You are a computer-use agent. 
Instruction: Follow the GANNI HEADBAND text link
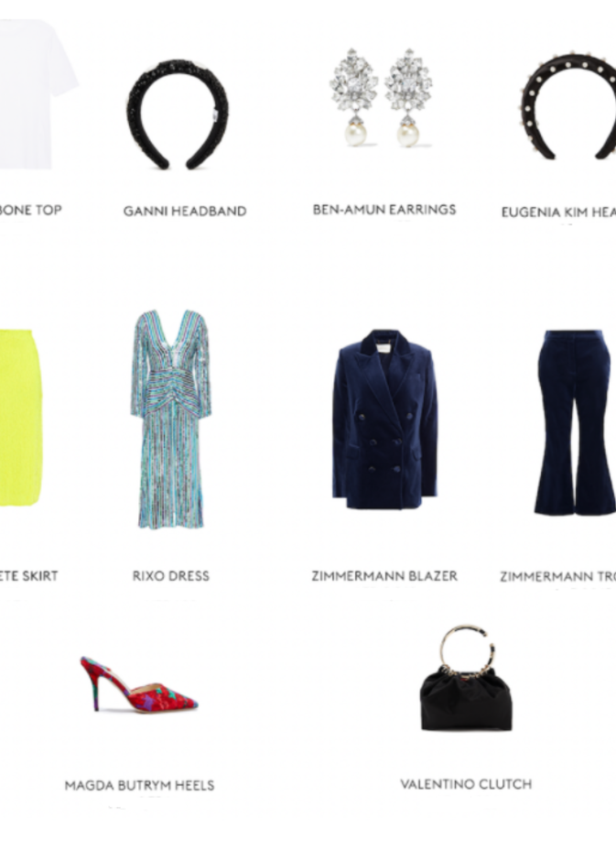pos(185,211)
